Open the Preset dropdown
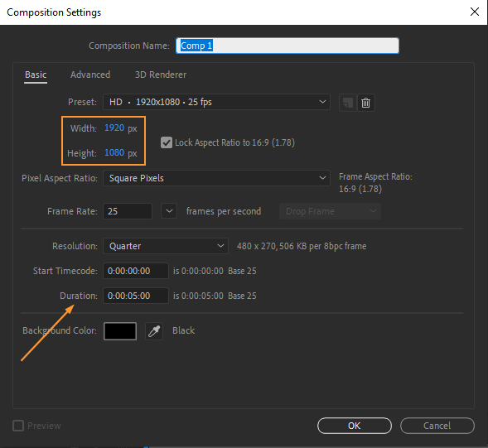Screen dimensions: 488x448 (216, 102)
